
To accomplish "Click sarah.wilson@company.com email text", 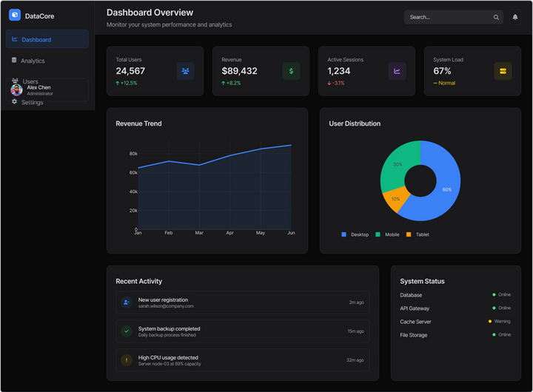I will [x=166, y=306].
